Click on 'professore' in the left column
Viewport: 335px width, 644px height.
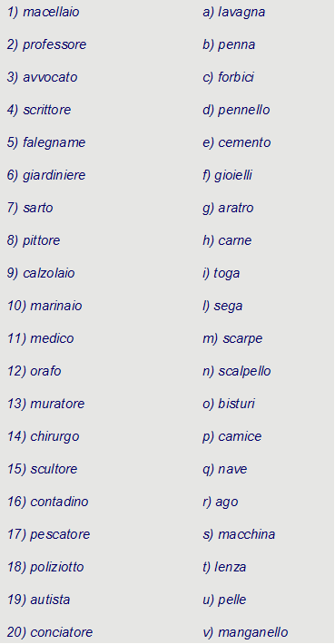coord(54,44)
